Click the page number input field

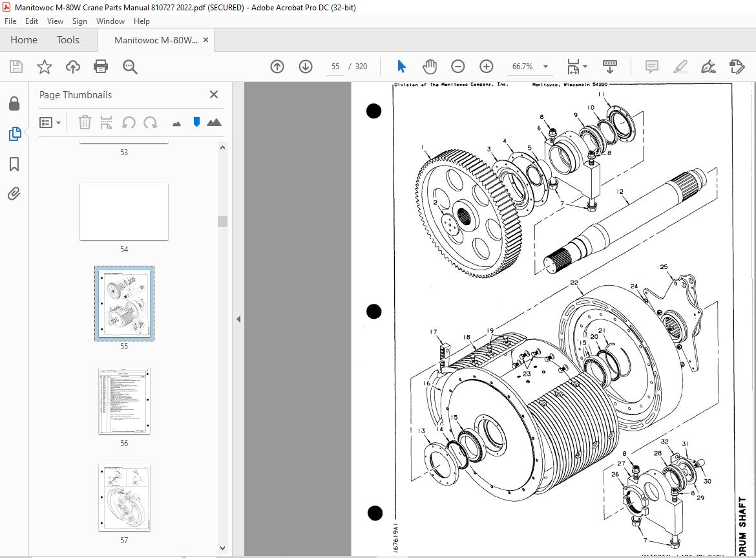[x=335, y=67]
